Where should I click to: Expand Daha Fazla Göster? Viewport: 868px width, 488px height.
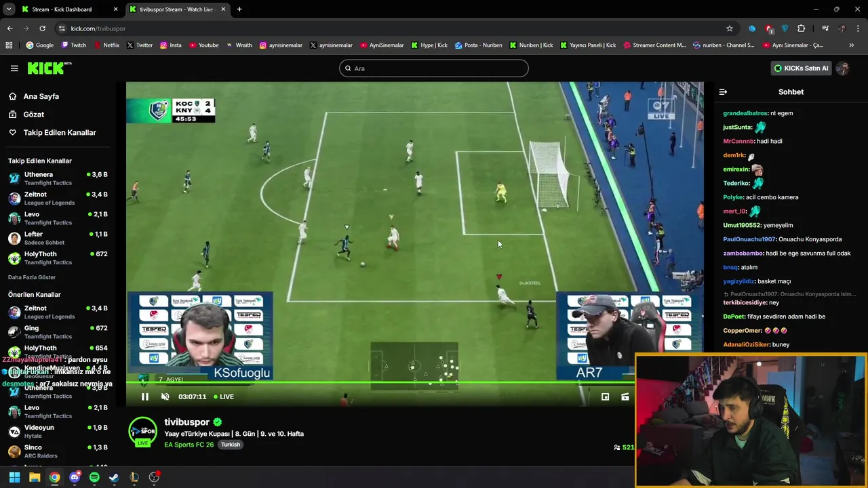(x=32, y=277)
